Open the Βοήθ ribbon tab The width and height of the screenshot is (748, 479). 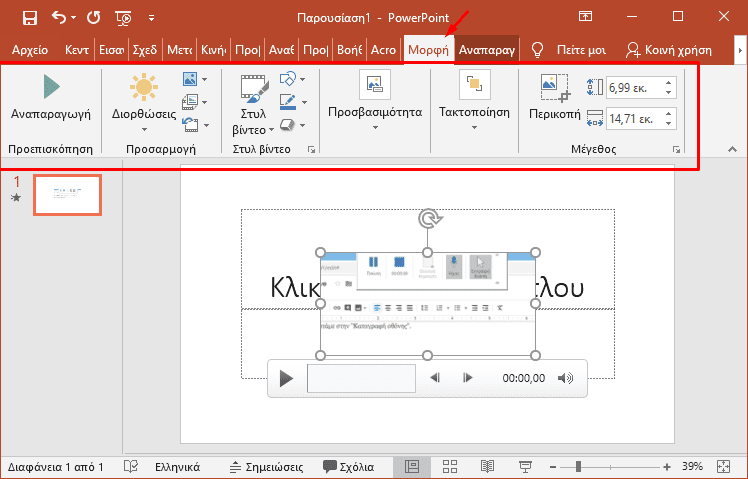click(x=350, y=50)
